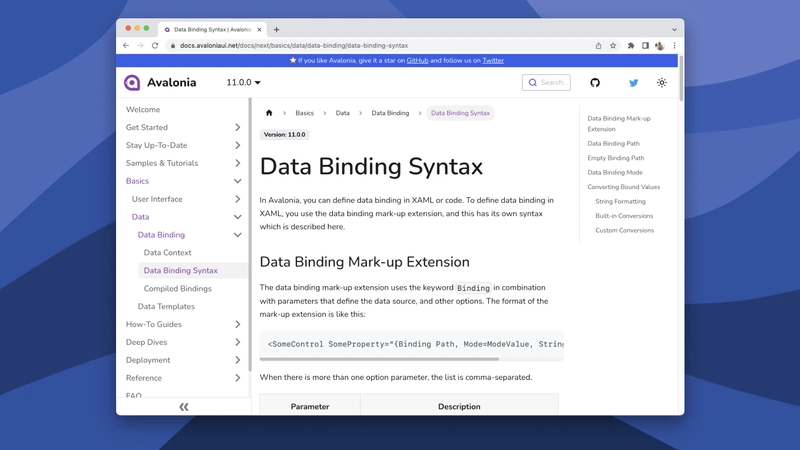Jump to Converting Bound Values section
The image size is (800, 450).
tap(623, 187)
